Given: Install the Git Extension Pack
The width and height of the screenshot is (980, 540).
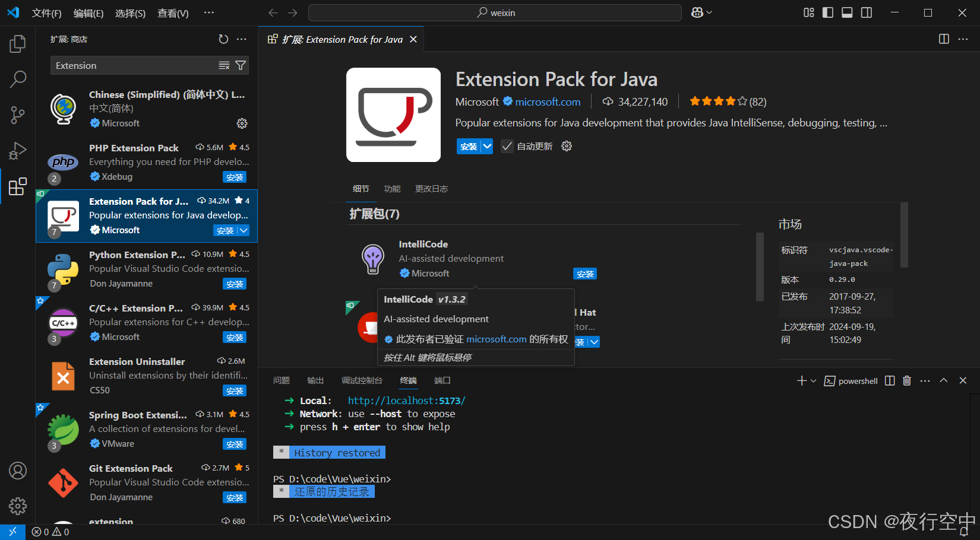Looking at the screenshot, I should (x=235, y=497).
